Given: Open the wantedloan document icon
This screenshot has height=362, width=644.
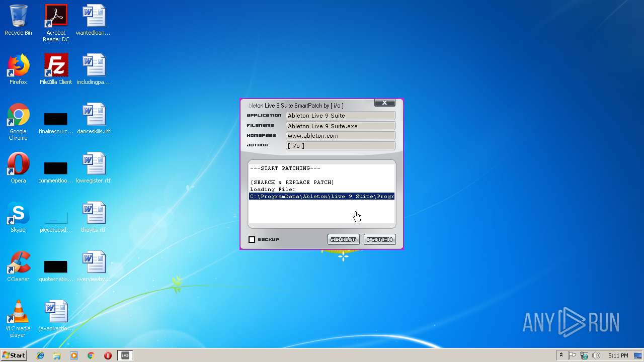Looking at the screenshot, I should click(94, 20).
